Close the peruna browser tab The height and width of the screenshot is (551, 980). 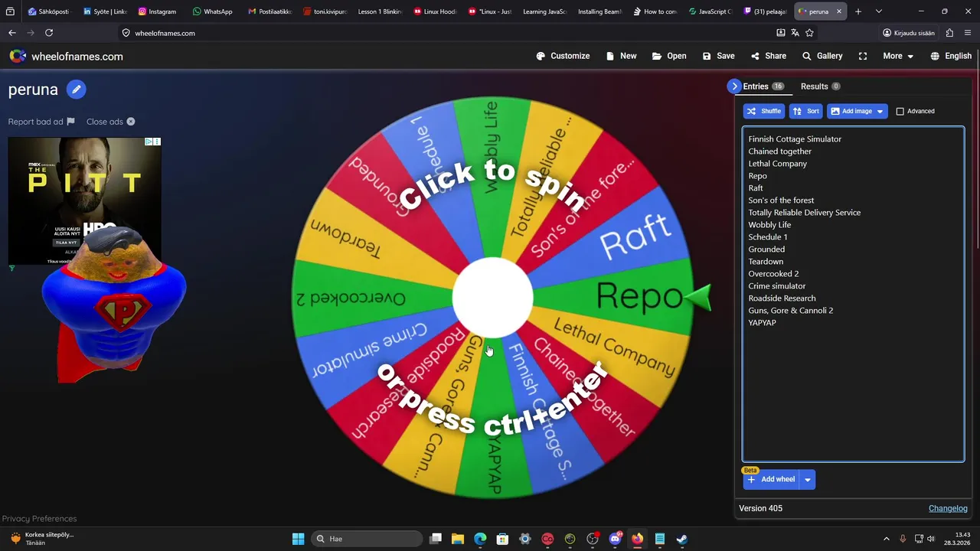(x=838, y=11)
